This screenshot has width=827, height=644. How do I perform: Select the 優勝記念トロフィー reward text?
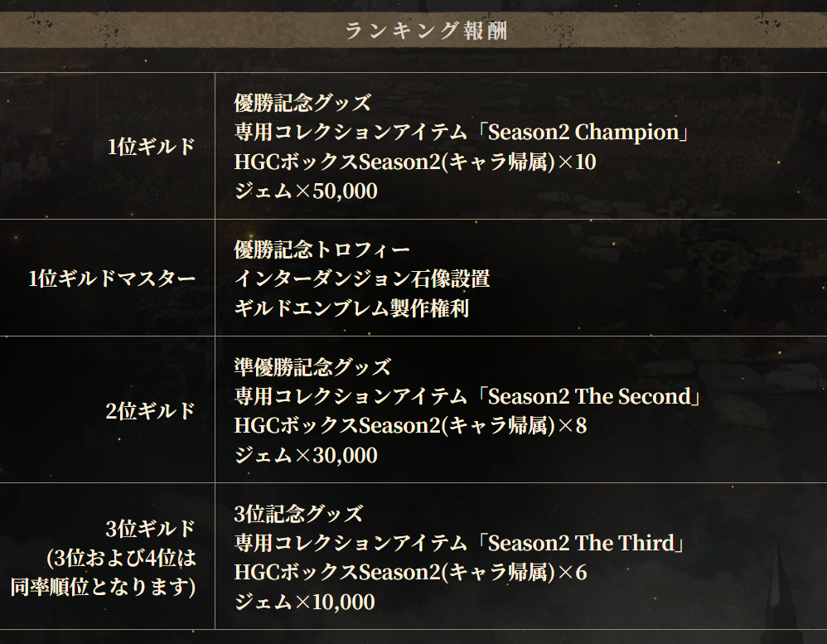[322, 249]
